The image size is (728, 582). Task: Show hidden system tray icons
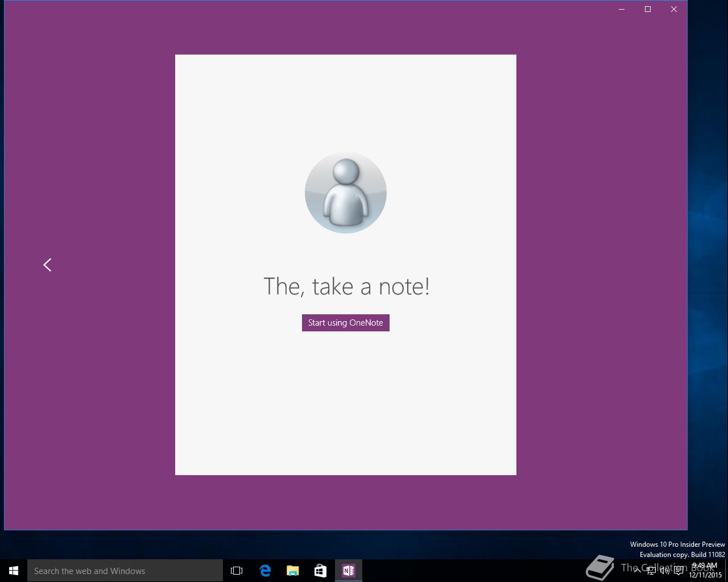638,571
